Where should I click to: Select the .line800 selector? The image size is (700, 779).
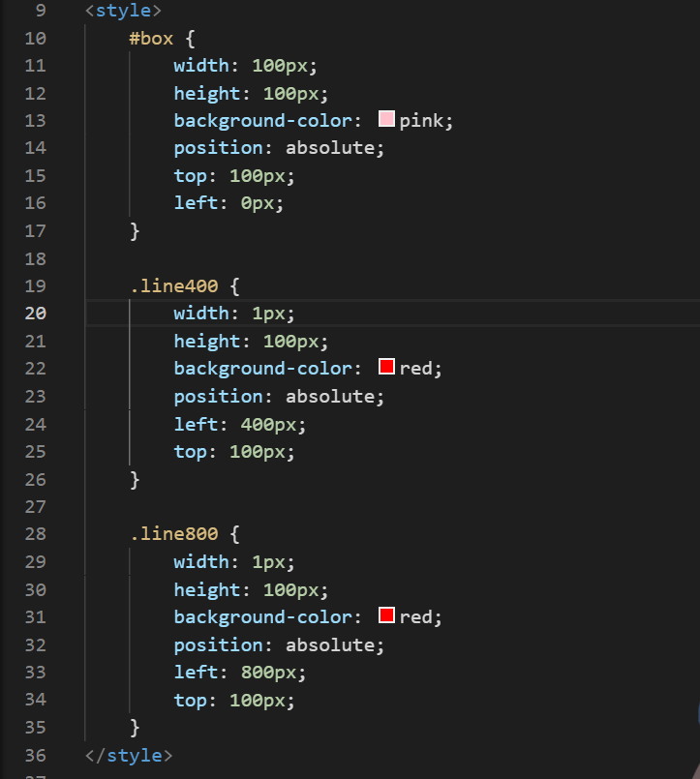pos(174,533)
